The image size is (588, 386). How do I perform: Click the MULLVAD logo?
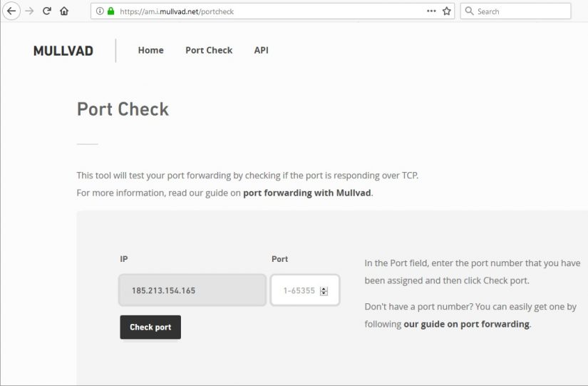[63, 51]
